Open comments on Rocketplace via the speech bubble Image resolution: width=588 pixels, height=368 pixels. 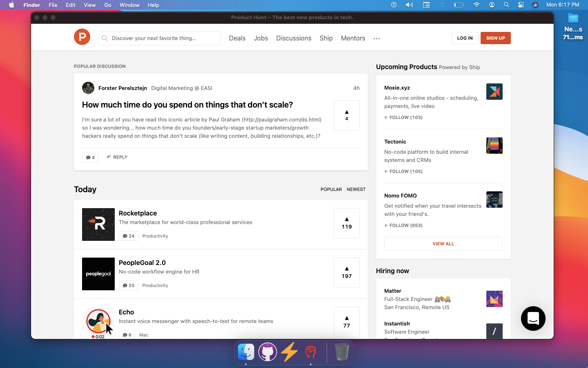pyautogui.click(x=128, y=236)
